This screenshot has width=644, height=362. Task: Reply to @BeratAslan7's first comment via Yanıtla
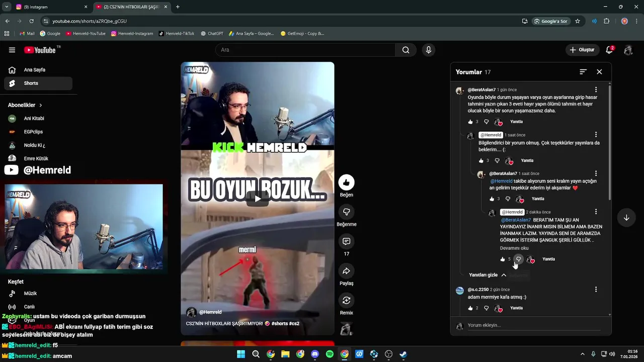pyautogui.click(x=516, y=122)
